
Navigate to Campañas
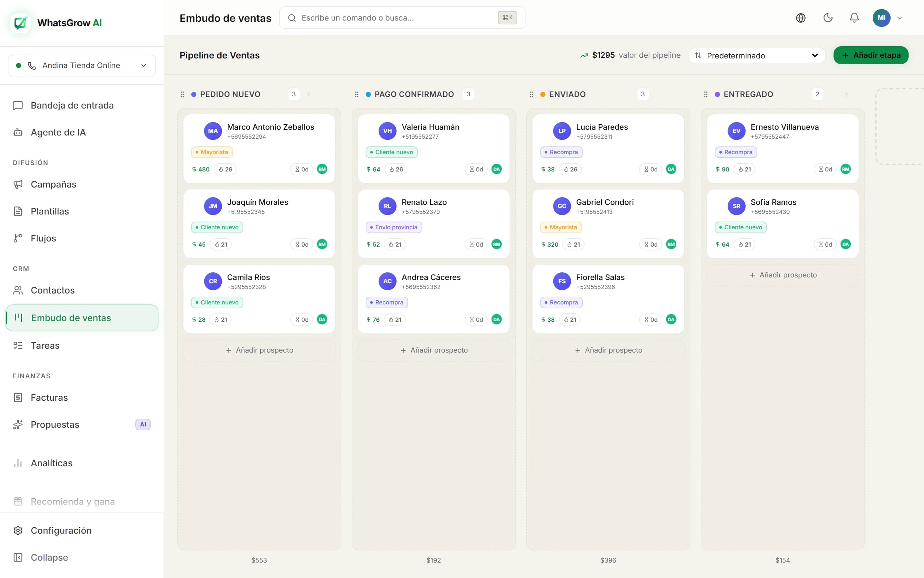pos(82,184)
